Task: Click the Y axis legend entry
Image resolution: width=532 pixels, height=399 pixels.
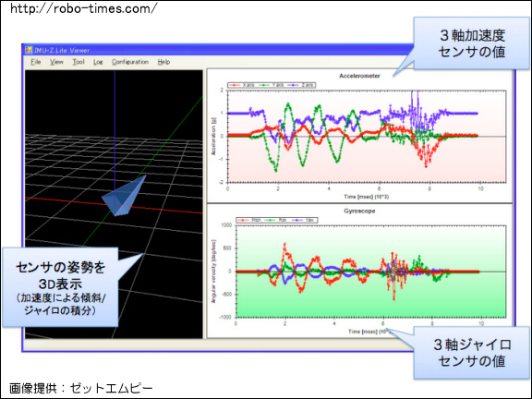Action: click(x=272, y=85)
